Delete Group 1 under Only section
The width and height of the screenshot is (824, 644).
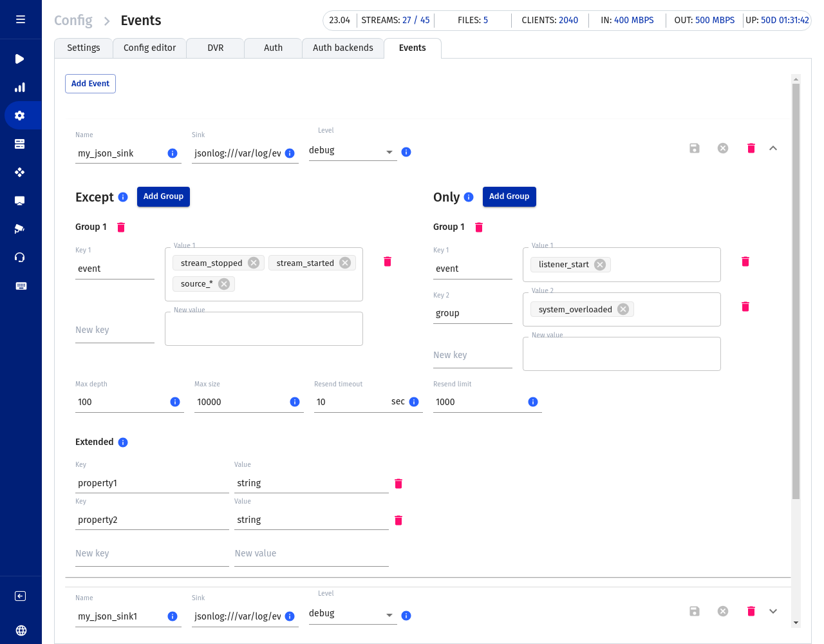click(x=479, y=227)
